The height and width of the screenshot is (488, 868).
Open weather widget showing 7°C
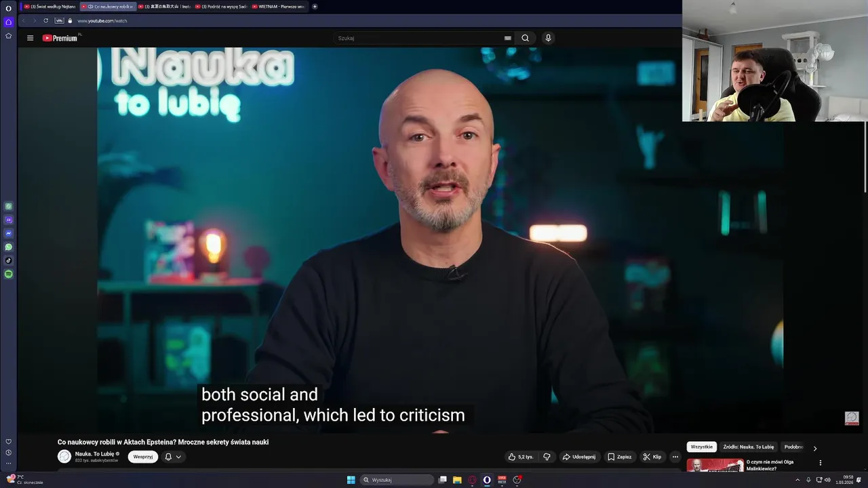[24, 479]
